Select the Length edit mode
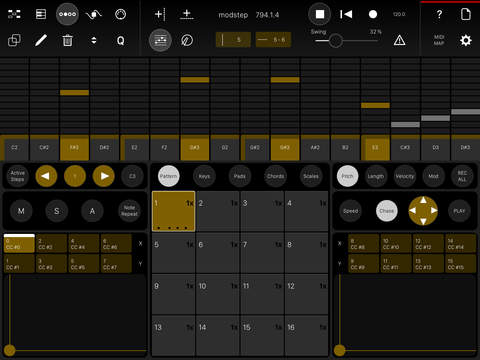Viewport: 480px width, 360px height. [x=376, y=176]
